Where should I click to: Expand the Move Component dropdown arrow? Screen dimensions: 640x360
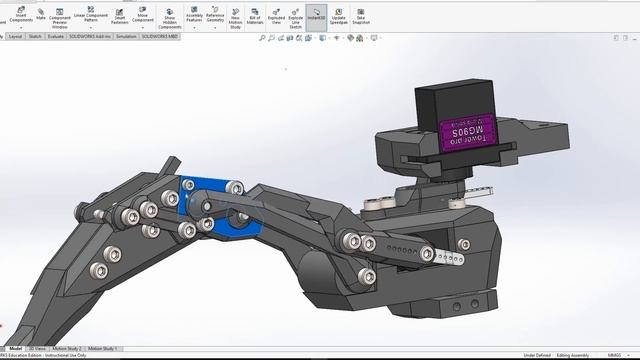pos(142,27)
